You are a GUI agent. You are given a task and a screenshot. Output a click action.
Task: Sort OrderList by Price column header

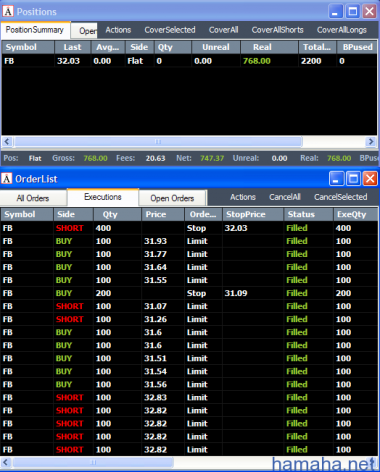(x=163, y=214)
